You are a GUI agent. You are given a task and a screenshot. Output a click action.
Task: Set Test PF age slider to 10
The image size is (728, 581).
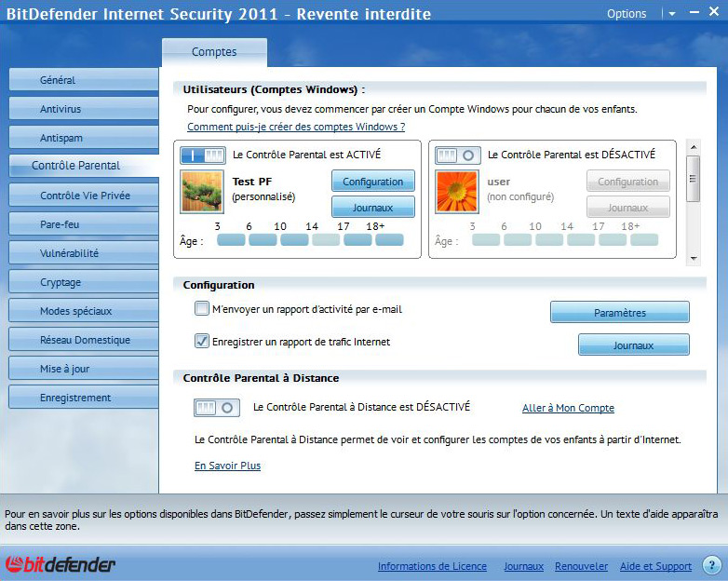coord(294,239)
